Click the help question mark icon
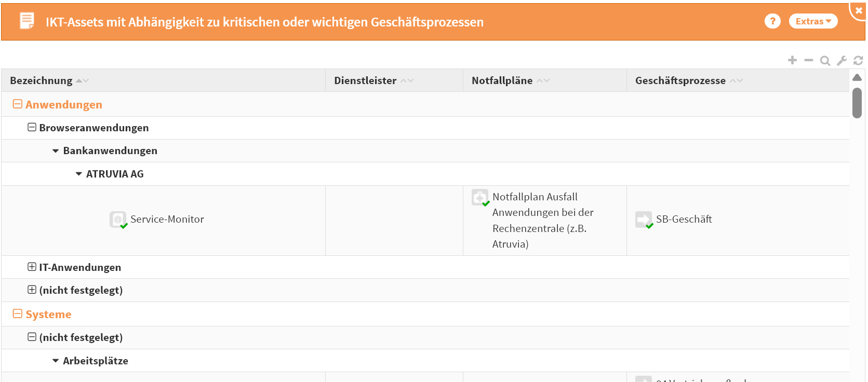Viewport: 868px width, 382px height. point(772,21)
